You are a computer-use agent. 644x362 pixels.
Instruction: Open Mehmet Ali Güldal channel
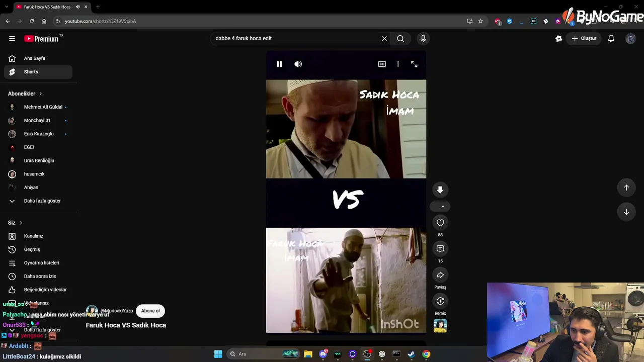pos(38,107)
